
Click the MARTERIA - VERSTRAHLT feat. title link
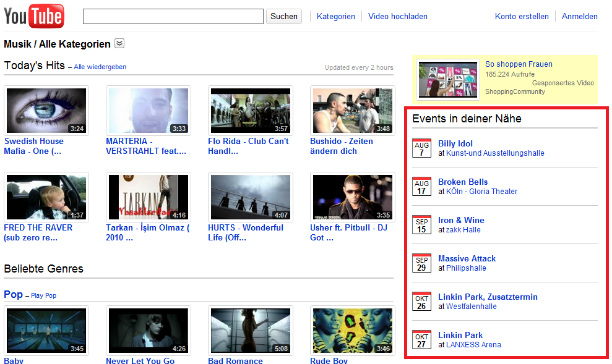(146, 146)
